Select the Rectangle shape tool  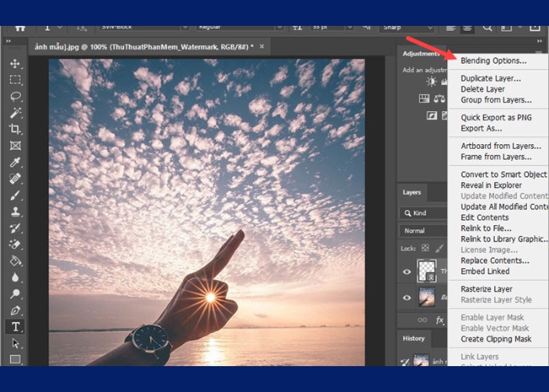[15, 359]
